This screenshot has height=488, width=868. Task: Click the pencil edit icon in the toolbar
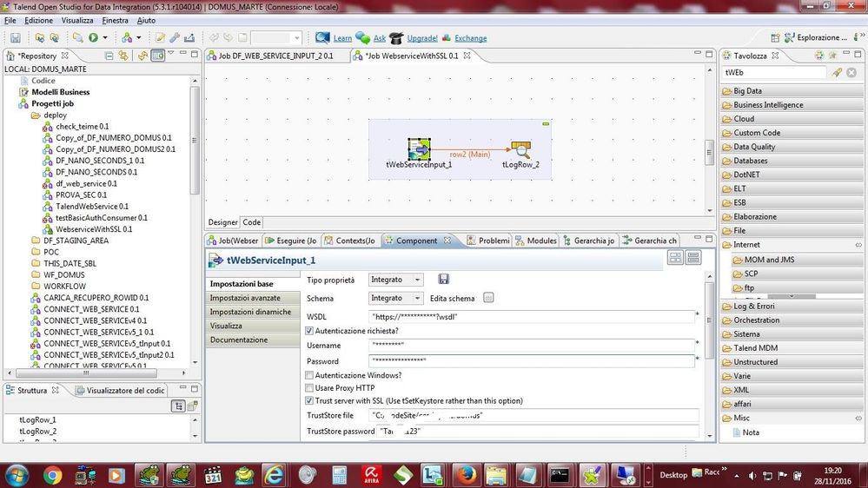click(160, 37)
